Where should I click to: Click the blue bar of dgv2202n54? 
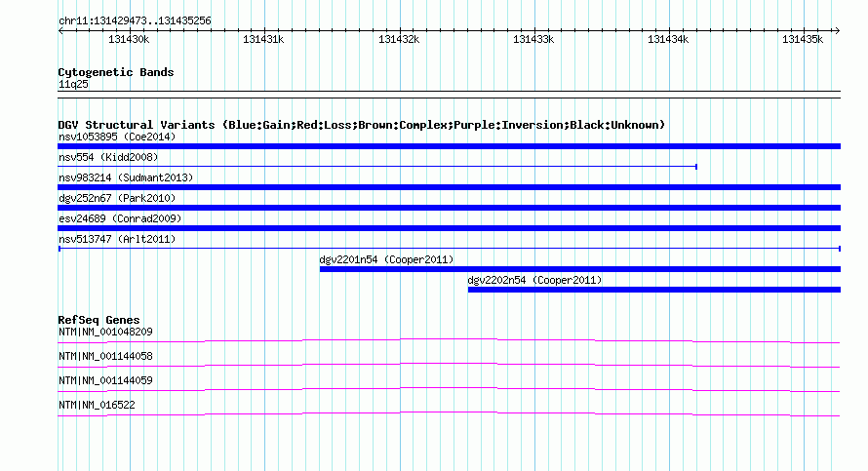653,290
